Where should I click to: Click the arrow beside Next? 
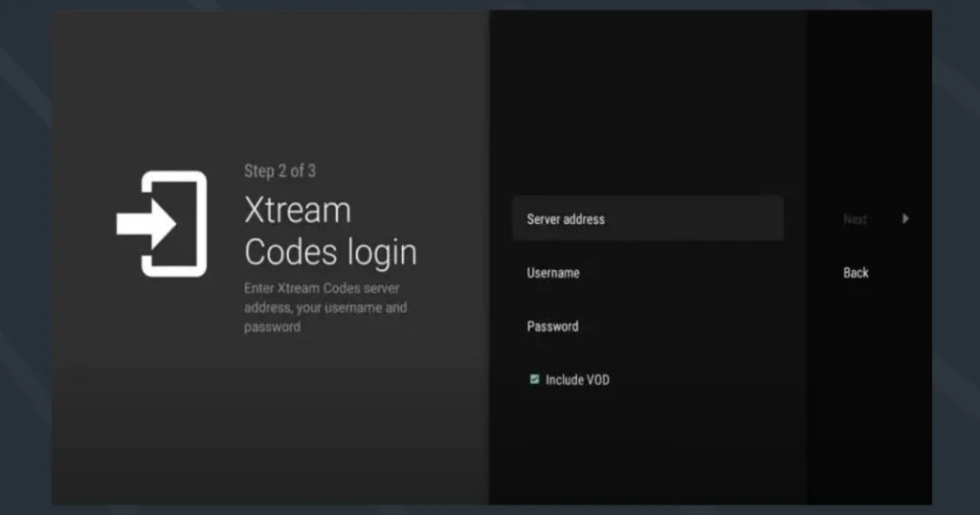905,219
